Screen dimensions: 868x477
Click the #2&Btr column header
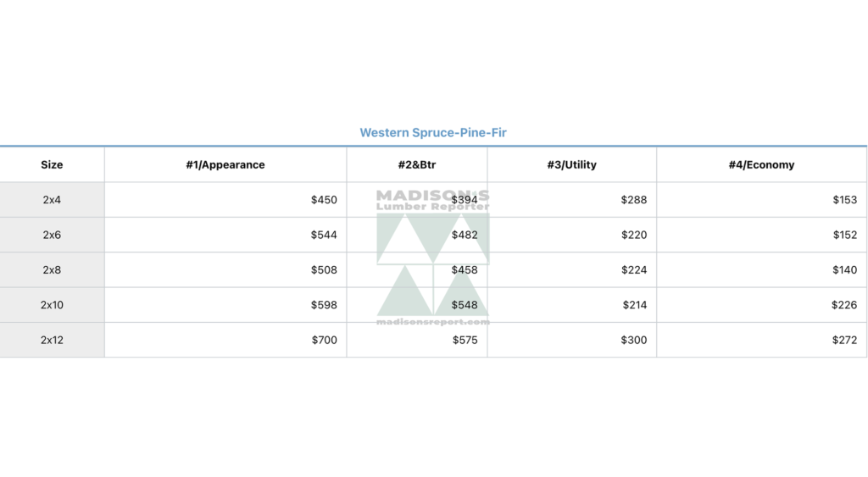pos(417,165)
